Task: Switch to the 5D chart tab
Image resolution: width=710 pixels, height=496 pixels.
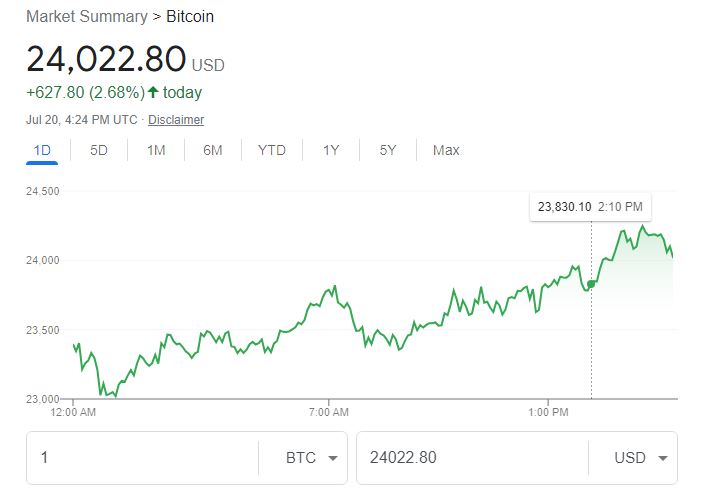Action: (x=98, y=150)
